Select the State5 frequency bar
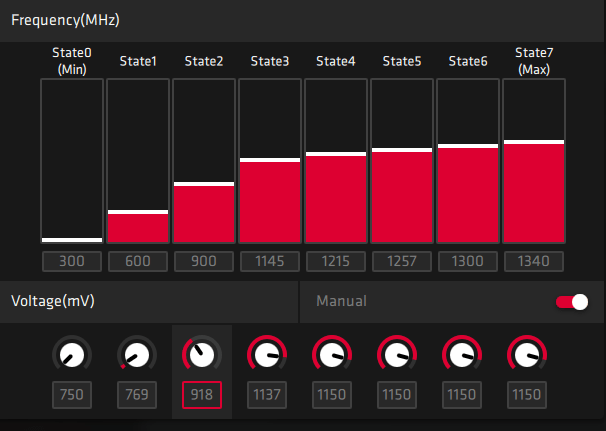Image resolution: width=606 pixels, height=431 pixels. tap(402, 161)
